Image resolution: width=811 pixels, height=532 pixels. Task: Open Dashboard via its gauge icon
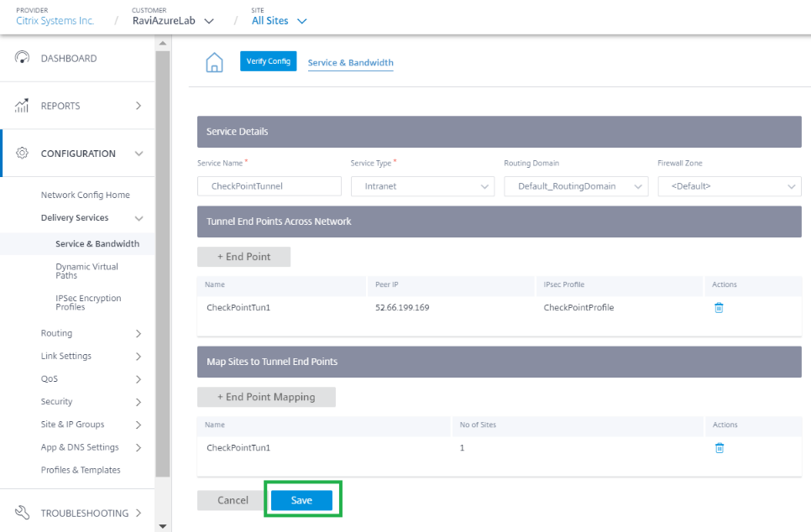click(22, 58)
